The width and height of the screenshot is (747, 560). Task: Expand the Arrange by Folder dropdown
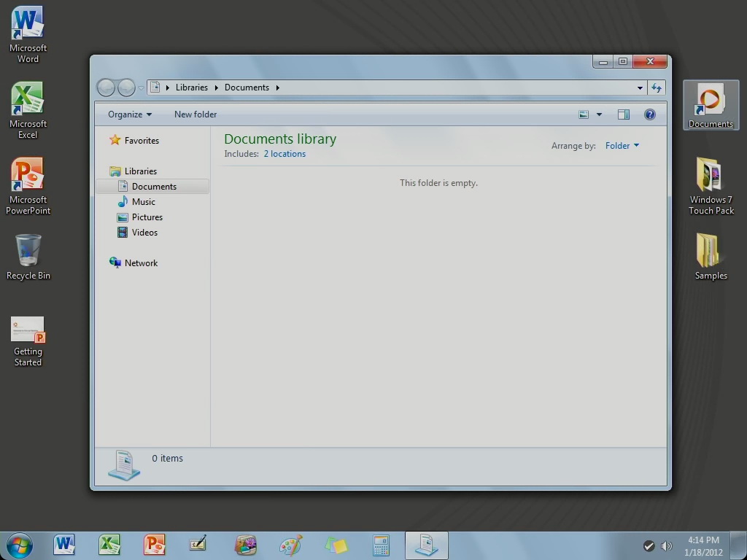(x=622, y=146)
